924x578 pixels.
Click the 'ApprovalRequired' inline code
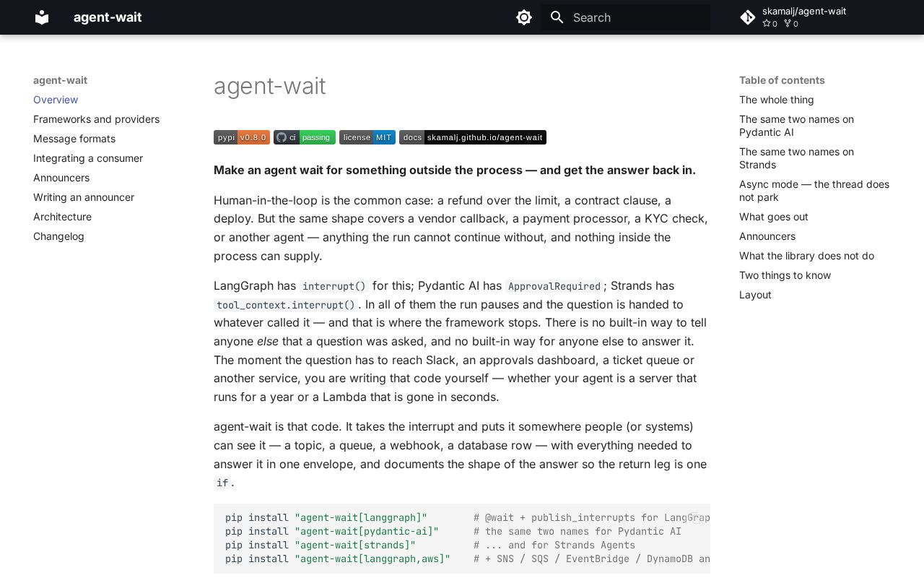(554, 286)
